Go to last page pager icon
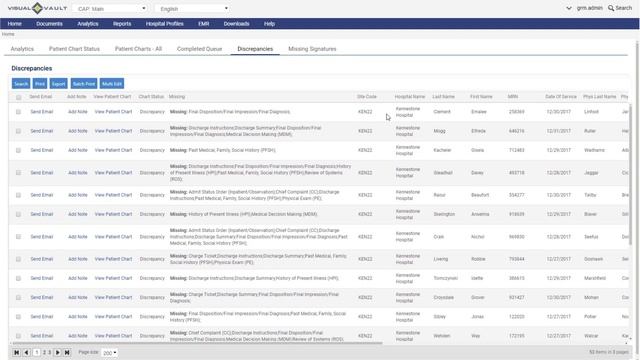This screenshot has width=640, height=360. pos(67,352)
